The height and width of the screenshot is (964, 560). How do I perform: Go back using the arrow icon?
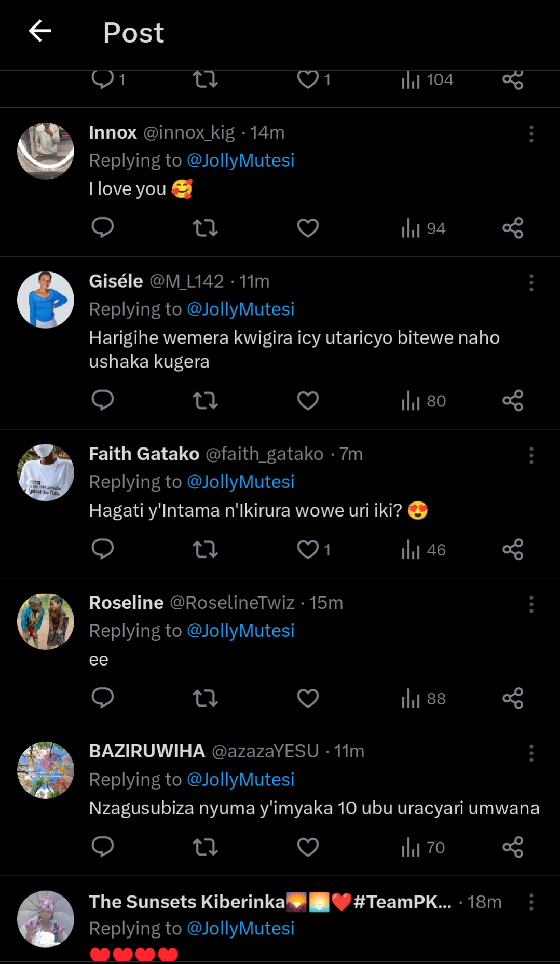pos(39,31)
